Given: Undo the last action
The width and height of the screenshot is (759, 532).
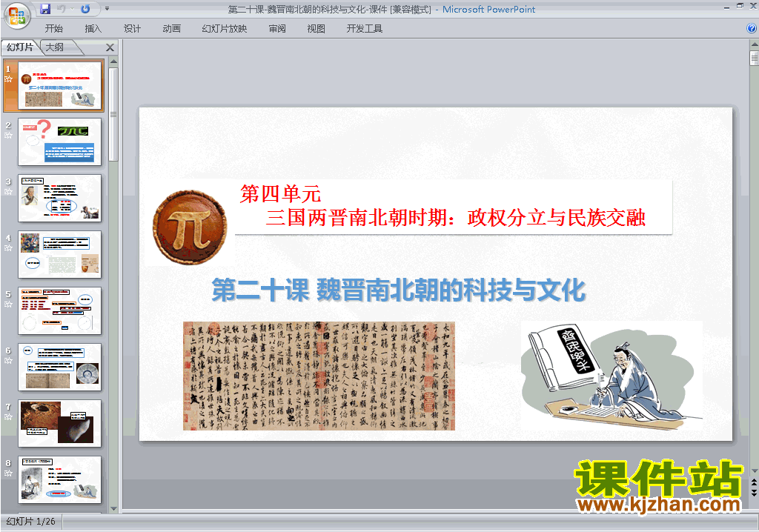Looking at the screenshot, I should [x=61, y=9].
